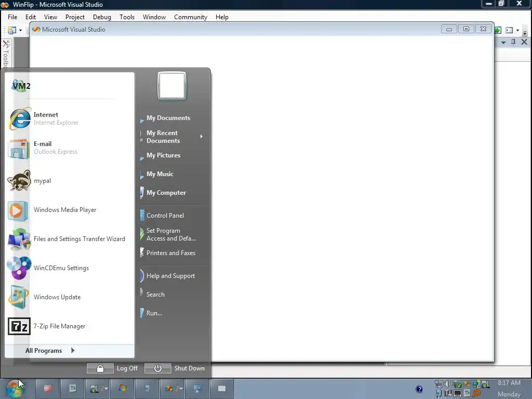Open the View menu

tap(50, 17)
